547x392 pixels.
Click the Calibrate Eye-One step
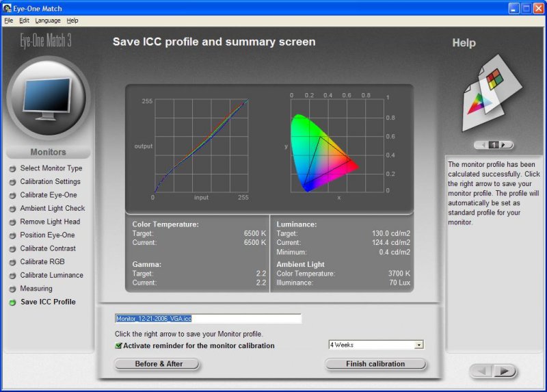49,195
